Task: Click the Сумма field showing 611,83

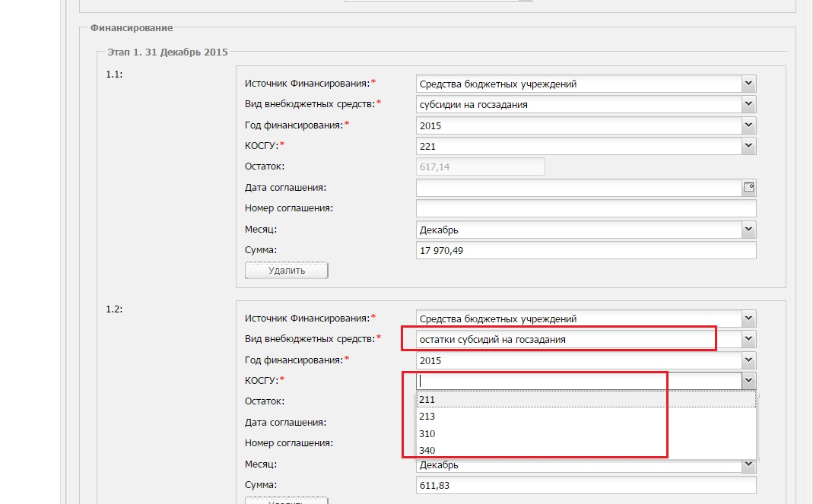Action: (586, 485)
